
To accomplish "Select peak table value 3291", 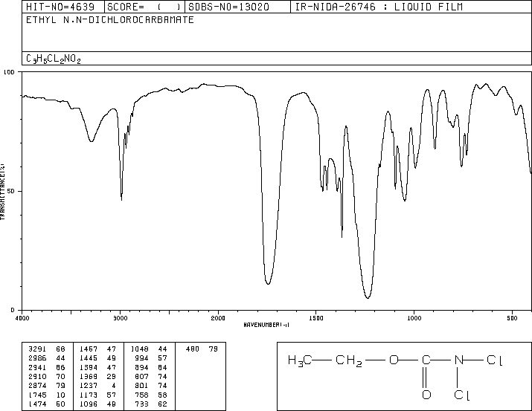I will point(37,349).
